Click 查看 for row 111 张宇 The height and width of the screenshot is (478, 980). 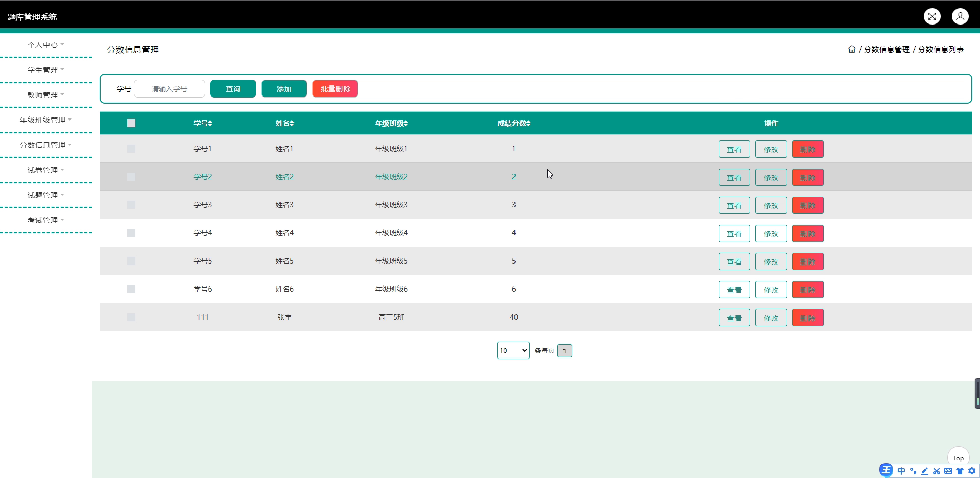tap(734, 318)
